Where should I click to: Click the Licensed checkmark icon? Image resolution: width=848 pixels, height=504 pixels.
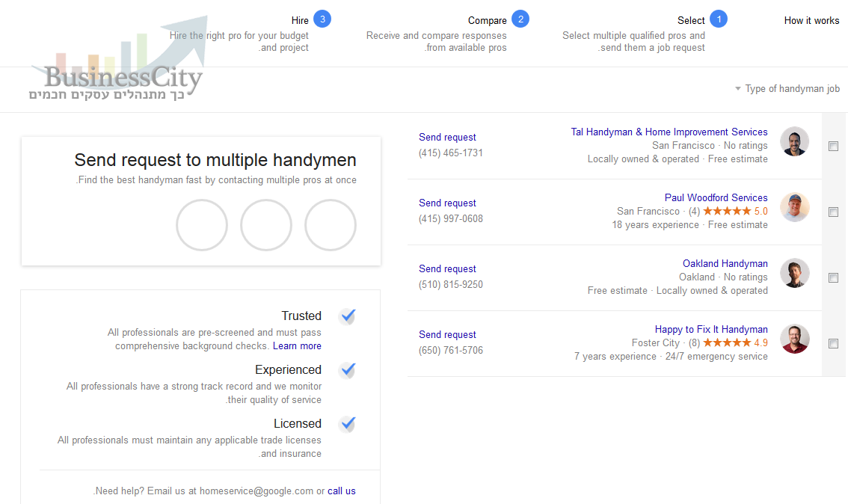[348, 423]
